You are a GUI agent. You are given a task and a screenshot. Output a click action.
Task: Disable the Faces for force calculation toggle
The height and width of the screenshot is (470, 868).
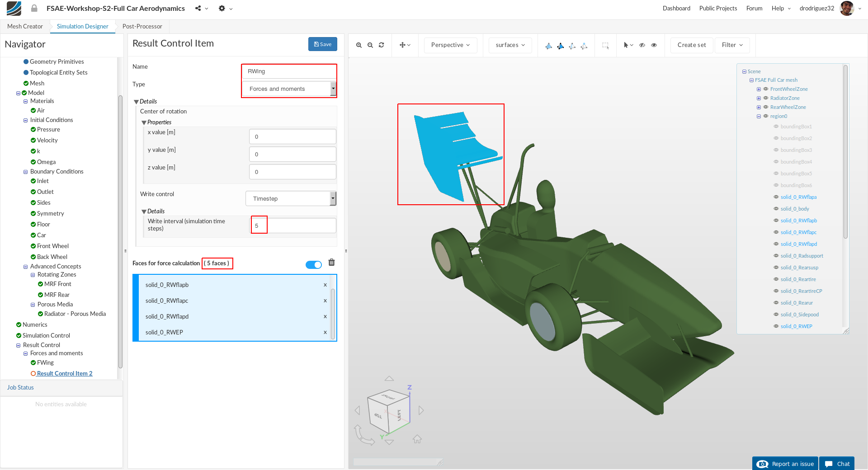coord(313,265)
